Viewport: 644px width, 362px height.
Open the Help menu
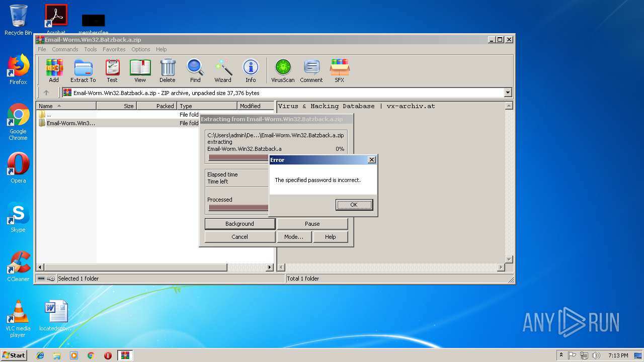click(161, 49)
